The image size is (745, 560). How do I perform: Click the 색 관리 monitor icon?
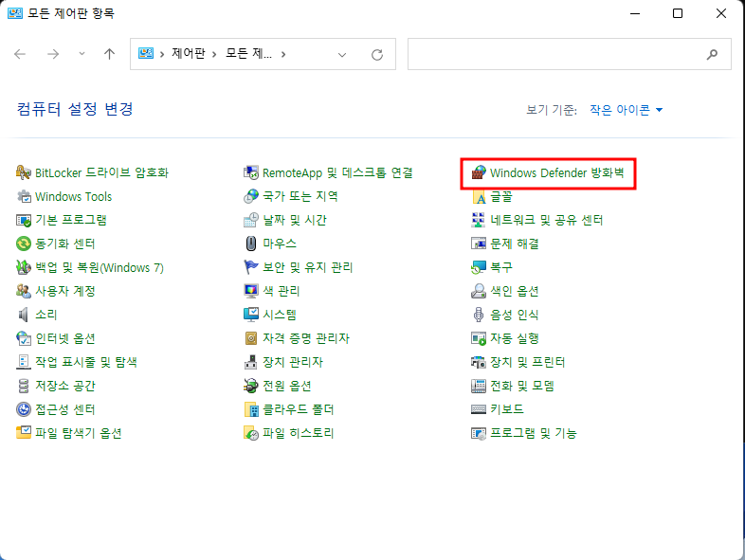(251, 291)
